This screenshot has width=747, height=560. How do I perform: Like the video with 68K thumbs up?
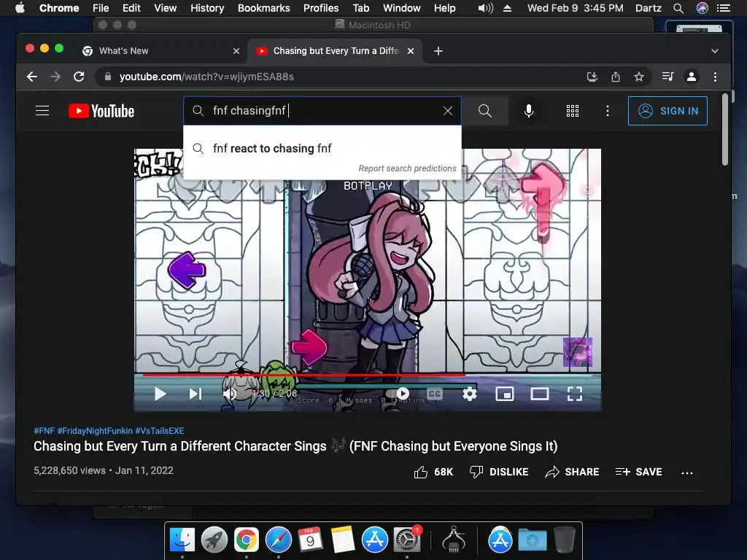tap(433, 472)
